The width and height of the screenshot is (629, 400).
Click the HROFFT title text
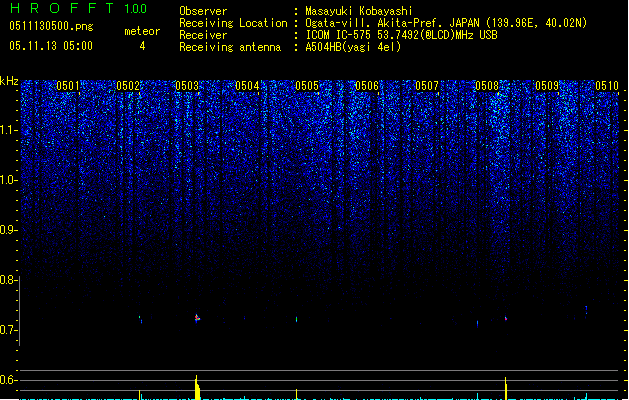pyautogui.click(x=62, y=8)
